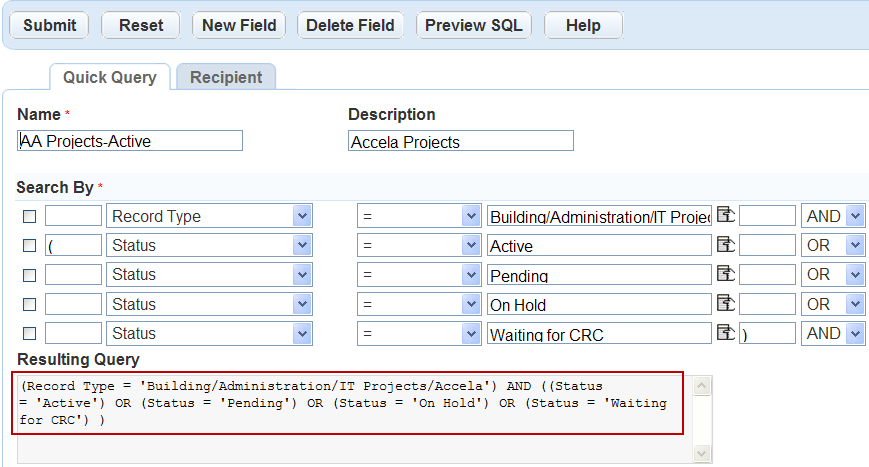Expand the Record Type field dropdown
The width and height of the screenshot is (869, 467).
tap(301, 216)
